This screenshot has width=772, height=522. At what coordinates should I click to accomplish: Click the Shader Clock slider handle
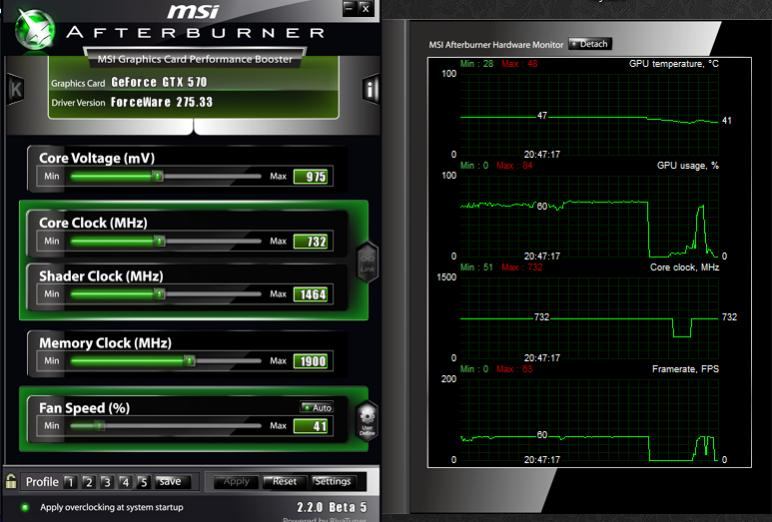[x=159, y=294]
